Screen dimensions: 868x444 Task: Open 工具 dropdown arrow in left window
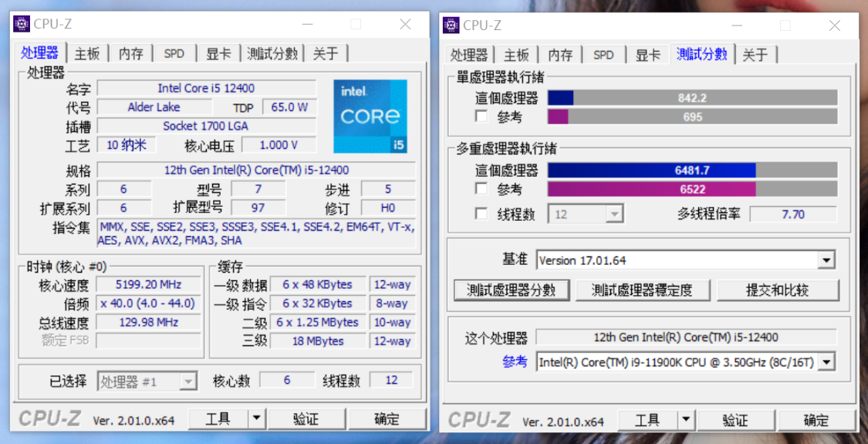tap(256, 419)
